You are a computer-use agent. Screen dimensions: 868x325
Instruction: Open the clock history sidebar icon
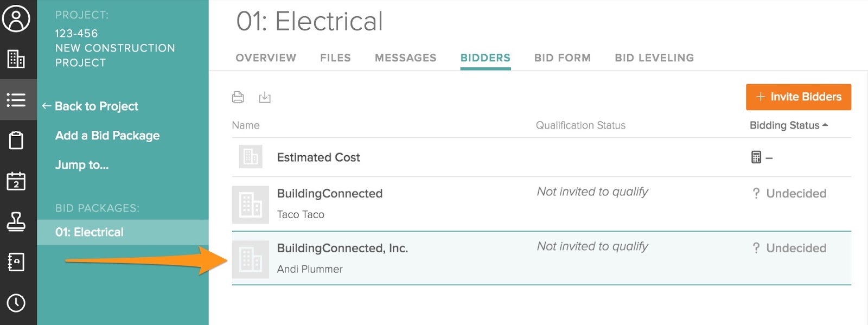16,303
